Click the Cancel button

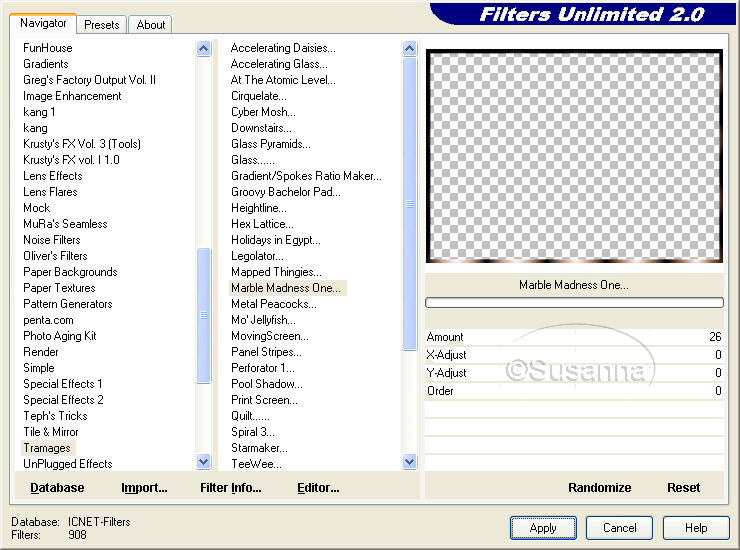click(x=619, y=528)
